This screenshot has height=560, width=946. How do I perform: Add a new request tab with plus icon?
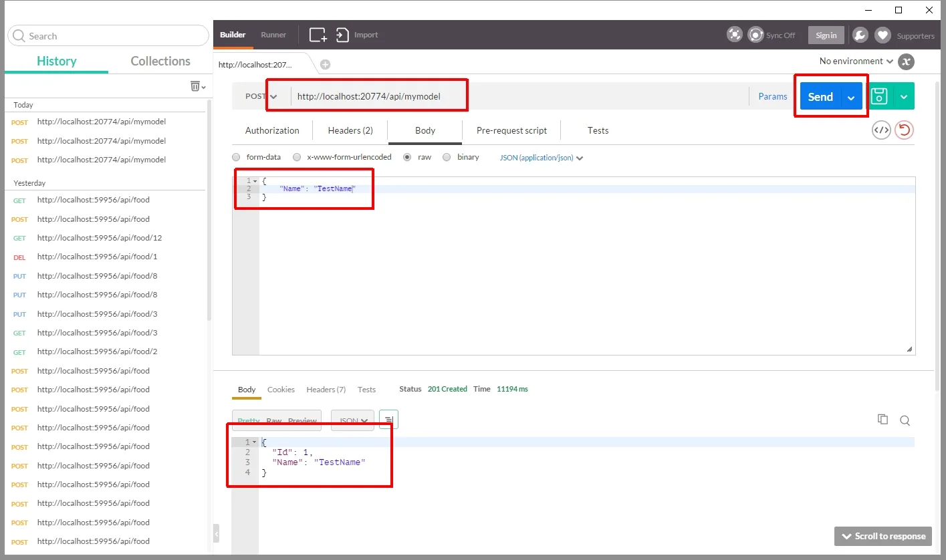click(x=325, y=64)
